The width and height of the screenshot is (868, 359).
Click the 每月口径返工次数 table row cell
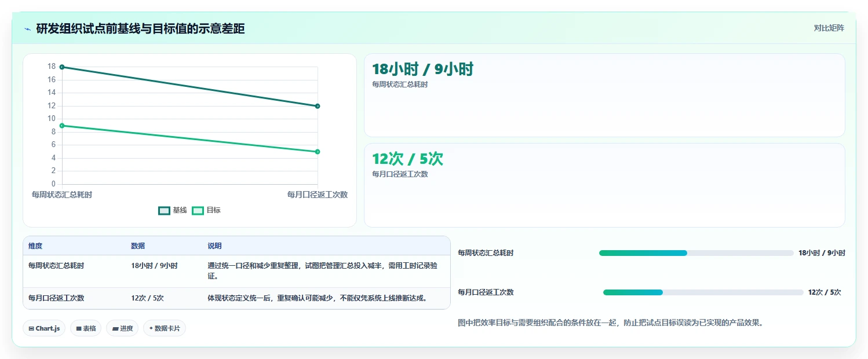pyautogui.click(x=56, y=298)
